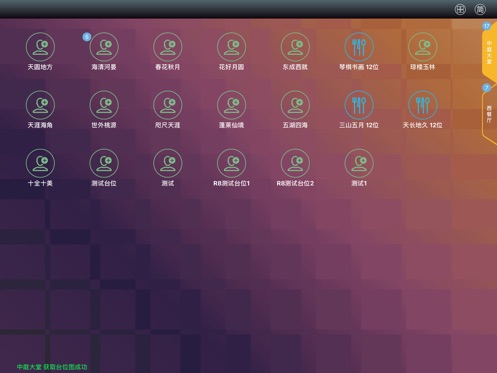The height and width of the screenshot is (373, 497).
Task: Open occupied table 琴棋书画 12位
Action: 359,47
